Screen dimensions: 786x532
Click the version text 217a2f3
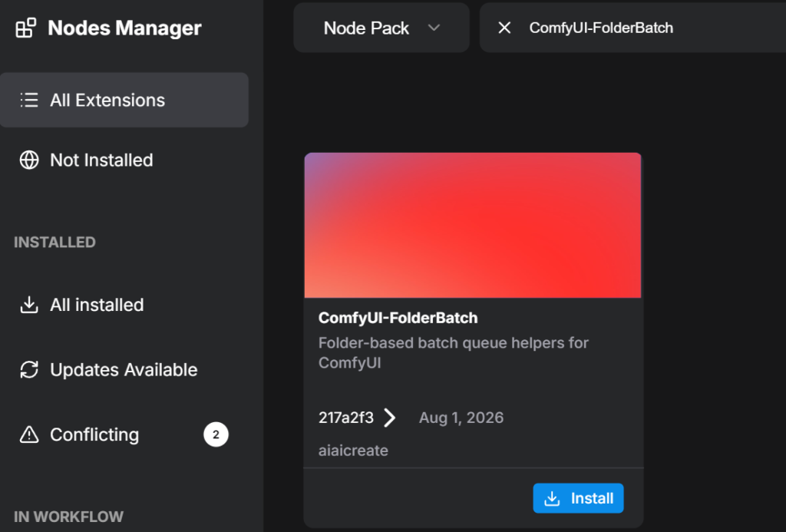[x=346, y=418]
